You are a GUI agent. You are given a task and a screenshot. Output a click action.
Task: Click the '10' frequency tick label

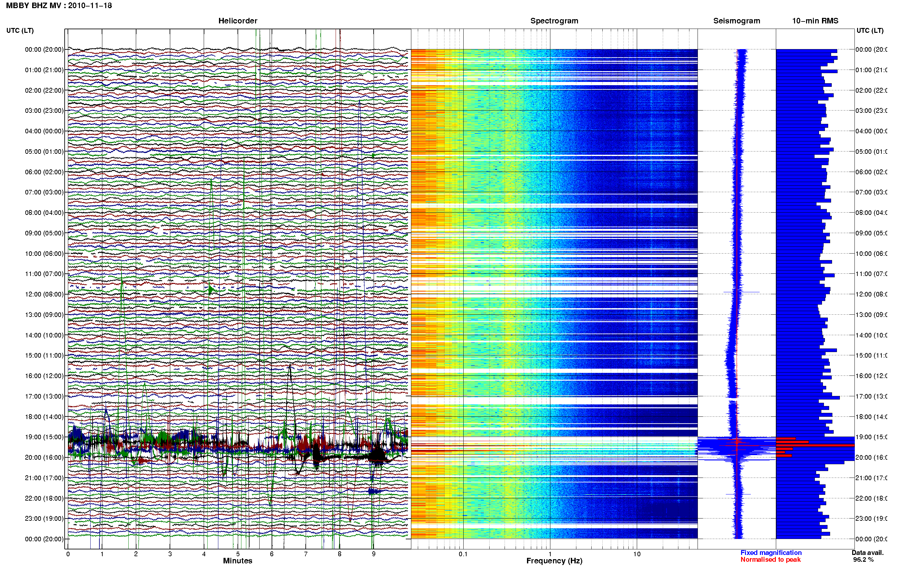point(637,554)
